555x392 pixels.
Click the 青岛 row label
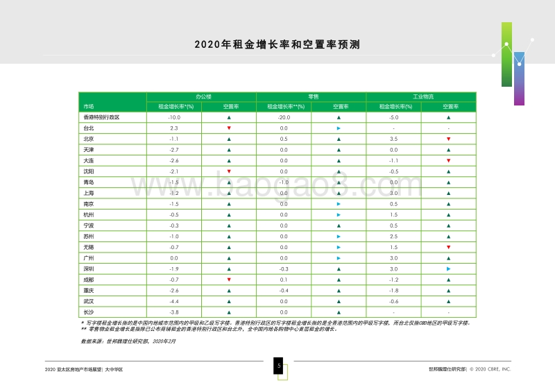[x=89, y=182]
